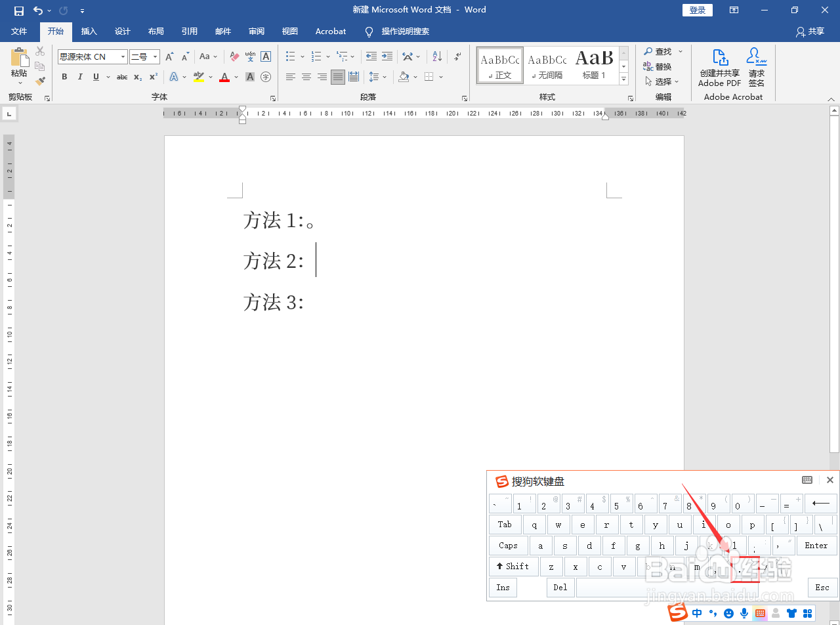Click the Redo arrow icon
Image resolution: width=840 pixels, height=625 pixels.
63,11
